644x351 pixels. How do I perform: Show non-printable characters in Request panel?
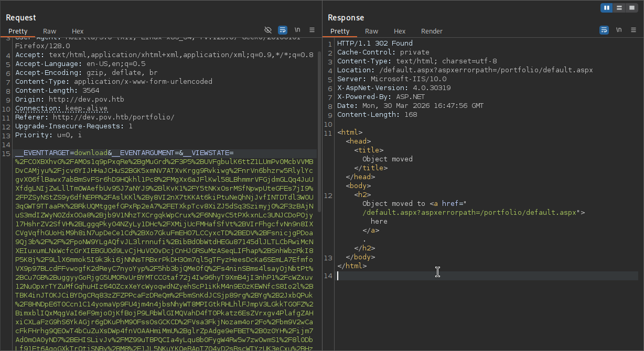tap(297, 30)
